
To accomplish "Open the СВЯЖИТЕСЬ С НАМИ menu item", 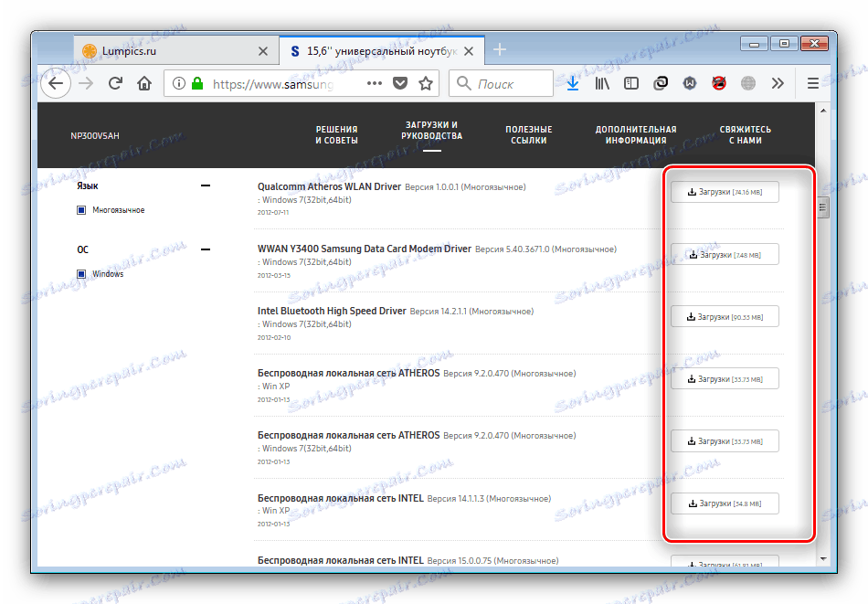I will [746, 135].
